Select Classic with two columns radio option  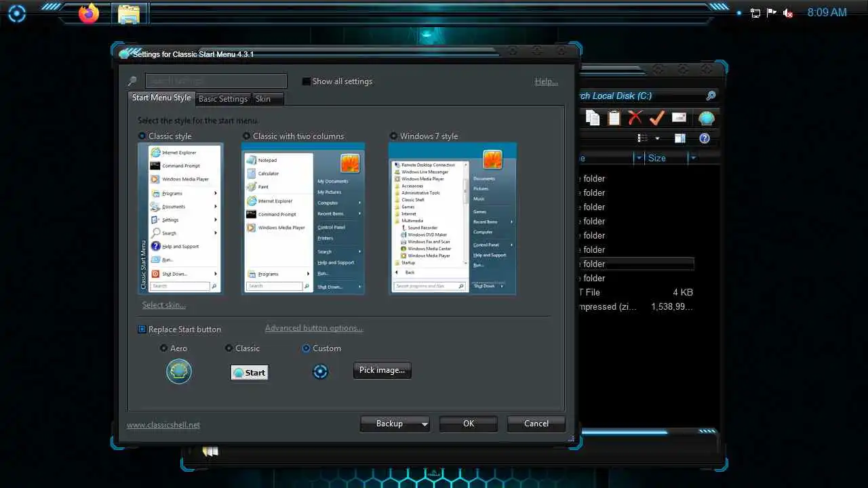(246, 136)
